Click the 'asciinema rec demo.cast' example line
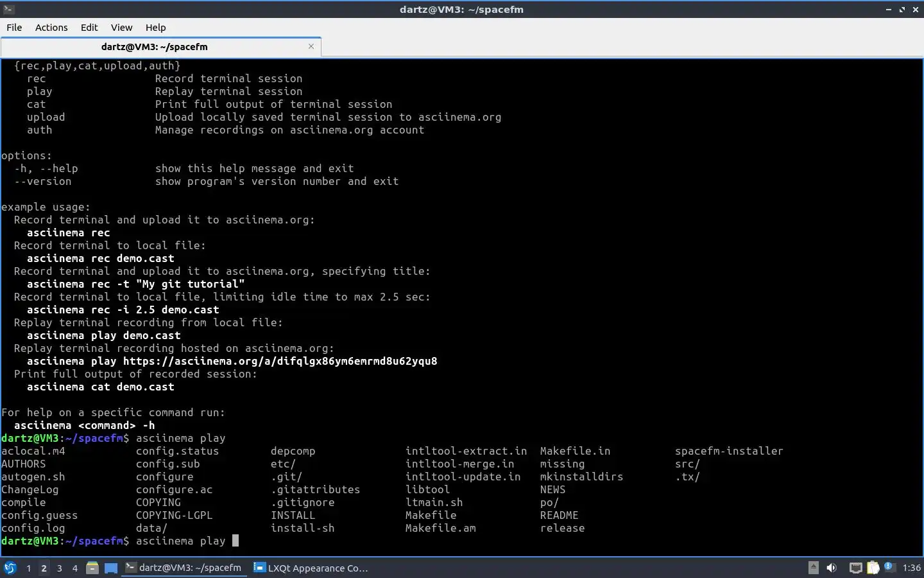Screen dimensions: 924x578 pos(101,258)
